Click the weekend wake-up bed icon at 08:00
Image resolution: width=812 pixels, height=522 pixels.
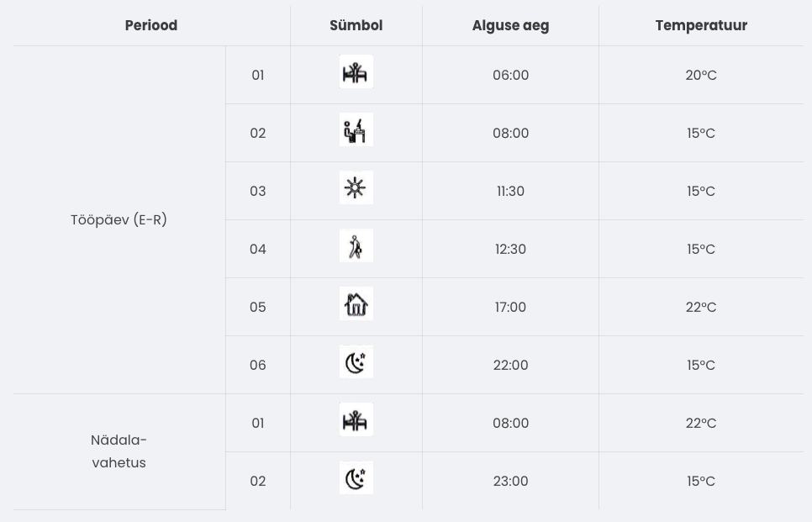coord(356,421)
